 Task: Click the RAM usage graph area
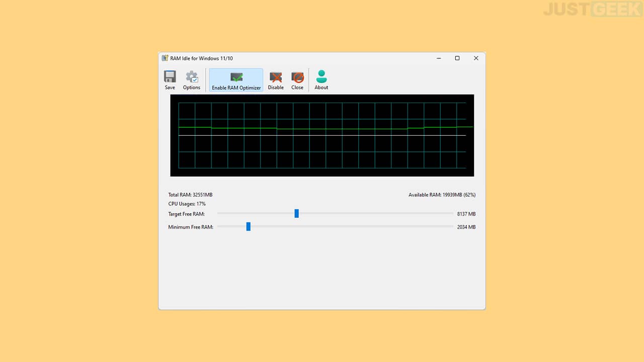coord(322,136)
